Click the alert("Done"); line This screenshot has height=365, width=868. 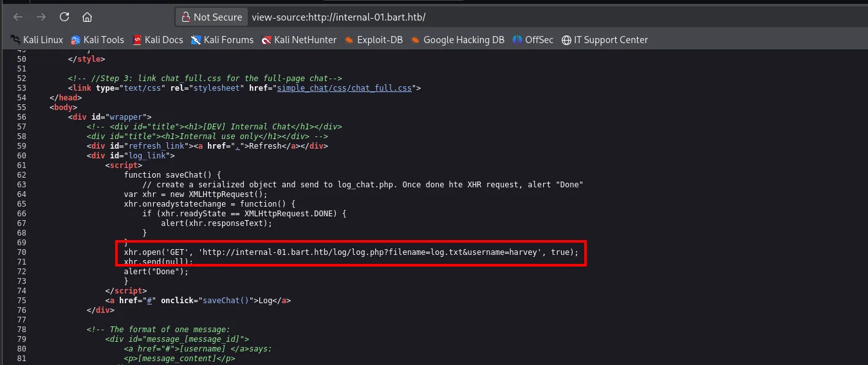(156, 271)
